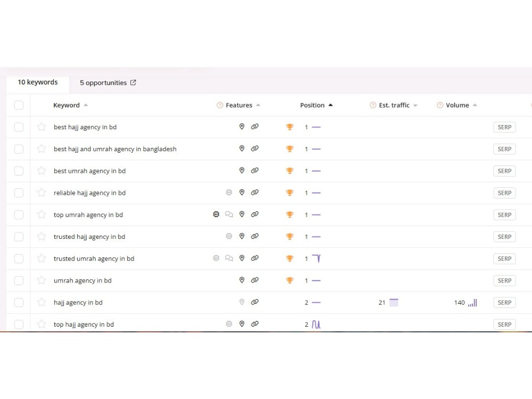Click location pin icon for hajj agency in bd

pos(242,302)
